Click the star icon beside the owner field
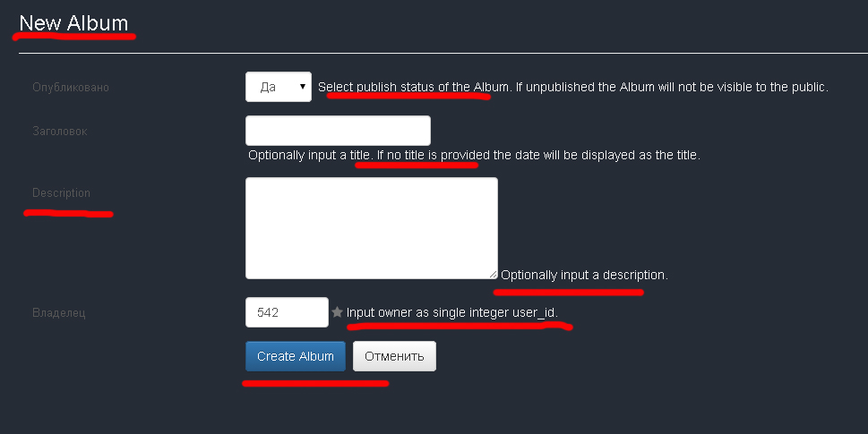The image size is (868, 434). [x=337, y=311]
